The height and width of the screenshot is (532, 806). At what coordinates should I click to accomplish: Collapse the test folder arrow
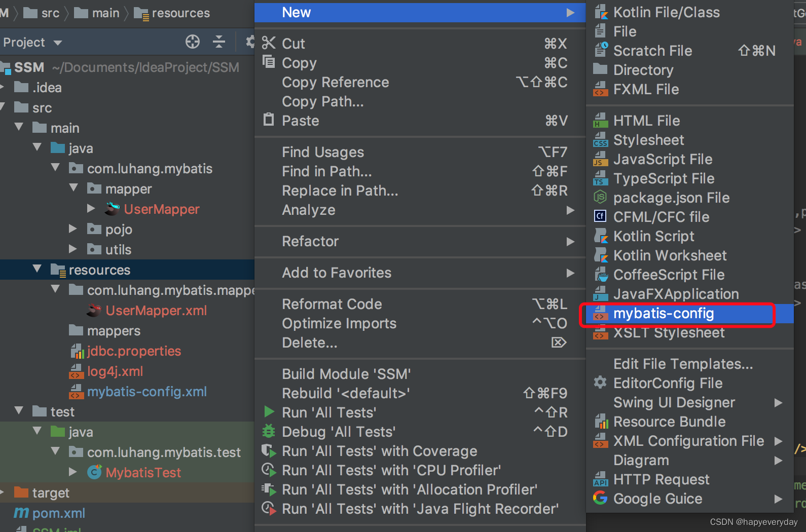click(x=19, y=410)
